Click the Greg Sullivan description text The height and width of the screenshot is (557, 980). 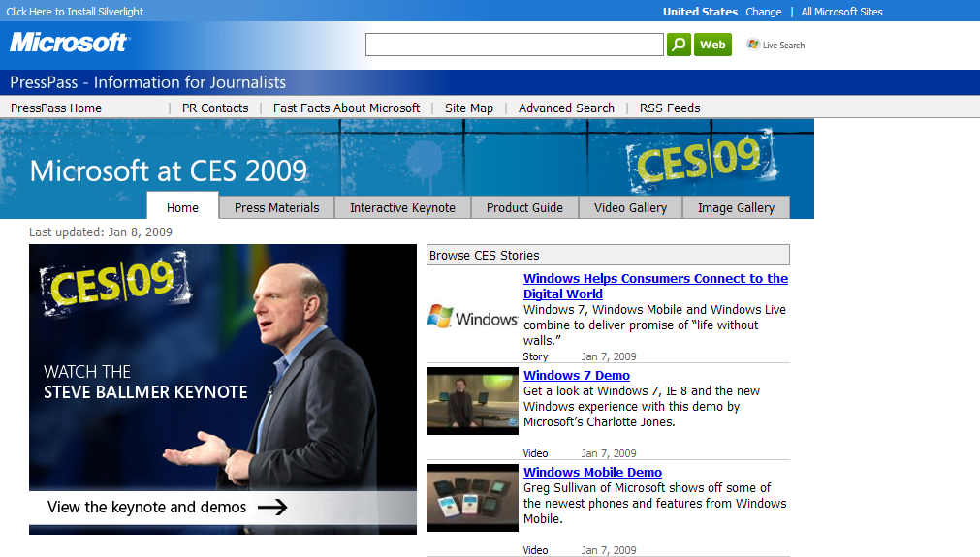[654, 504]
